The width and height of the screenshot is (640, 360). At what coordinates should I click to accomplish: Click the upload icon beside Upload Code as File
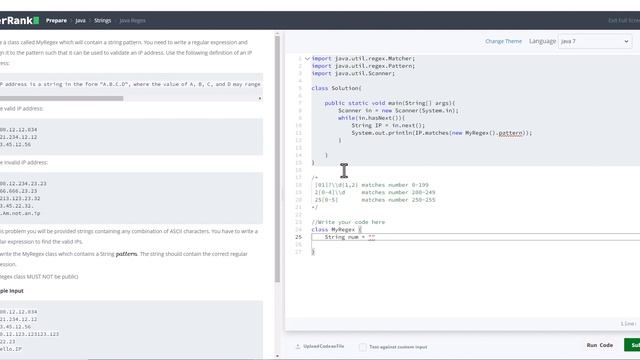click(x=298, y=346)
